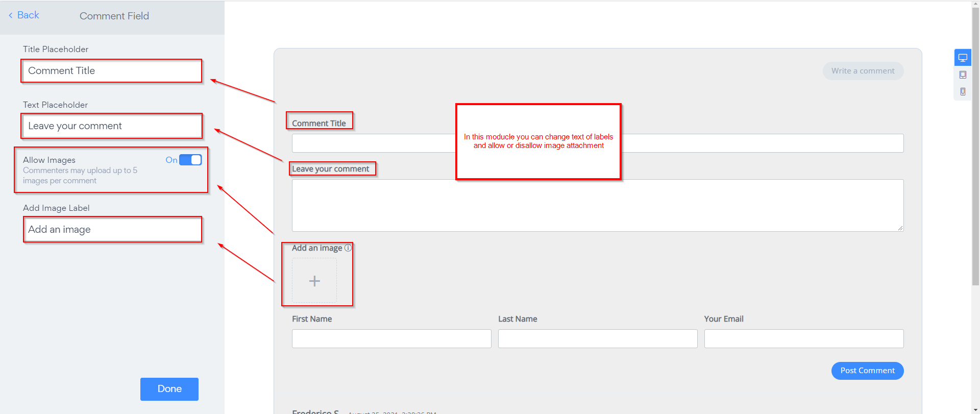
Task: Click the Last Name input field
Action: tap(598, 339)
